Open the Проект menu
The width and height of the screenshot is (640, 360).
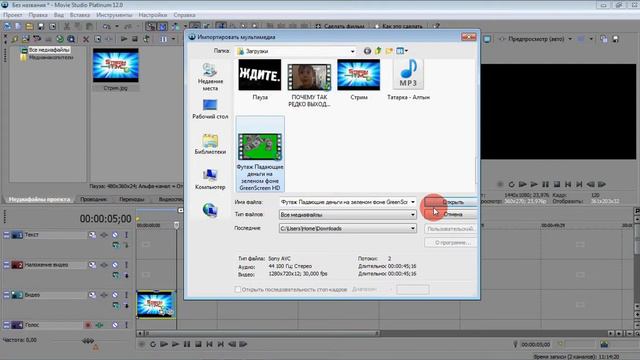13,15
